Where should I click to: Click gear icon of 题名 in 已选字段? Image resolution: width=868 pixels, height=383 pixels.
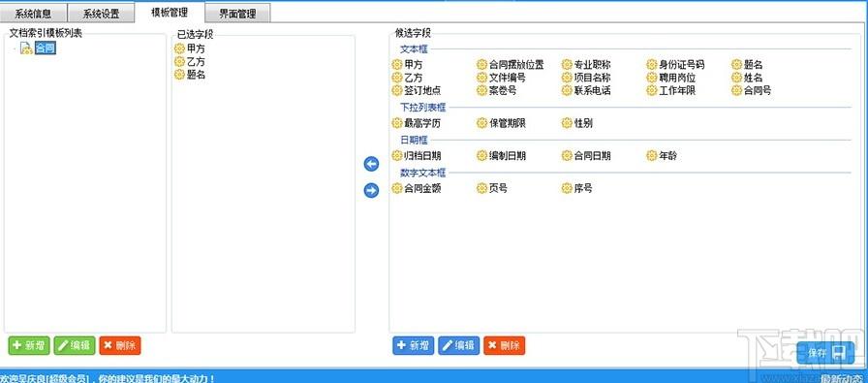pyautogui.click(x=179, y=75)
